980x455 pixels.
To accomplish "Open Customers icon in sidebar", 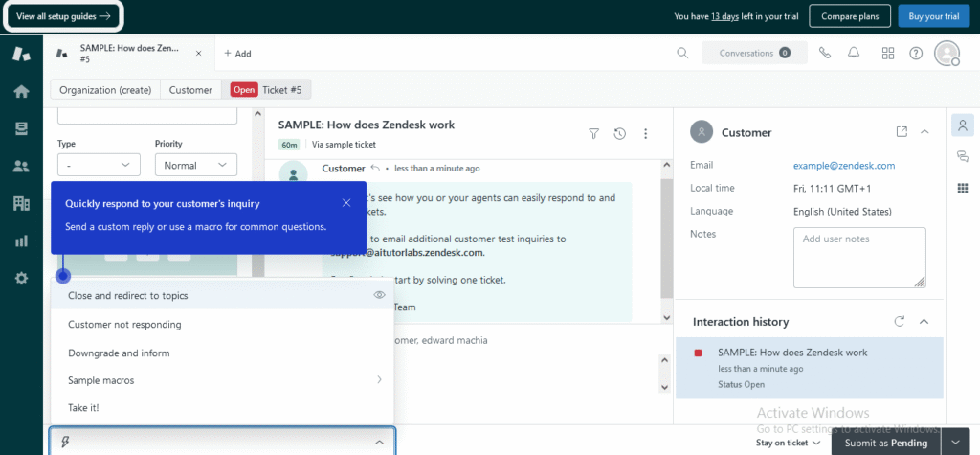I will click(x=21, y=166).
